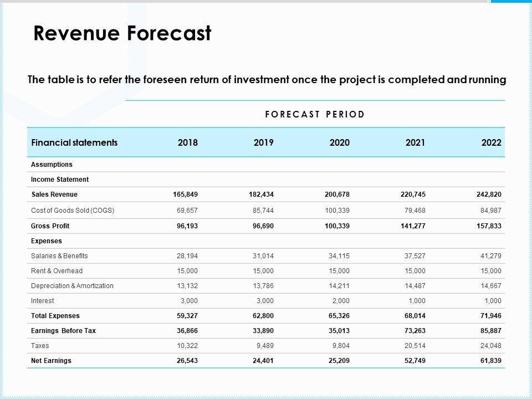The image size is (532, 399).
Task: Click the Net Earnings row label
Action: pyautogui.click(x=51, y=361)
